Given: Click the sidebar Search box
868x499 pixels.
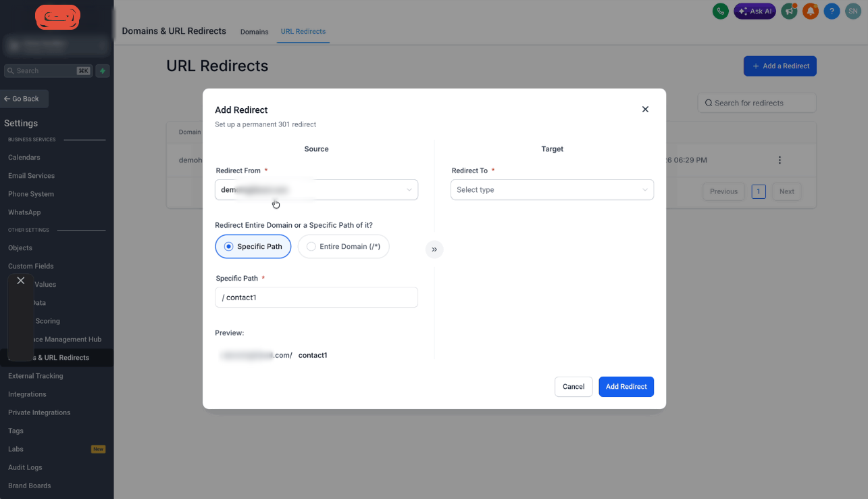Looking at the screenshot, I should click(49, 70).
